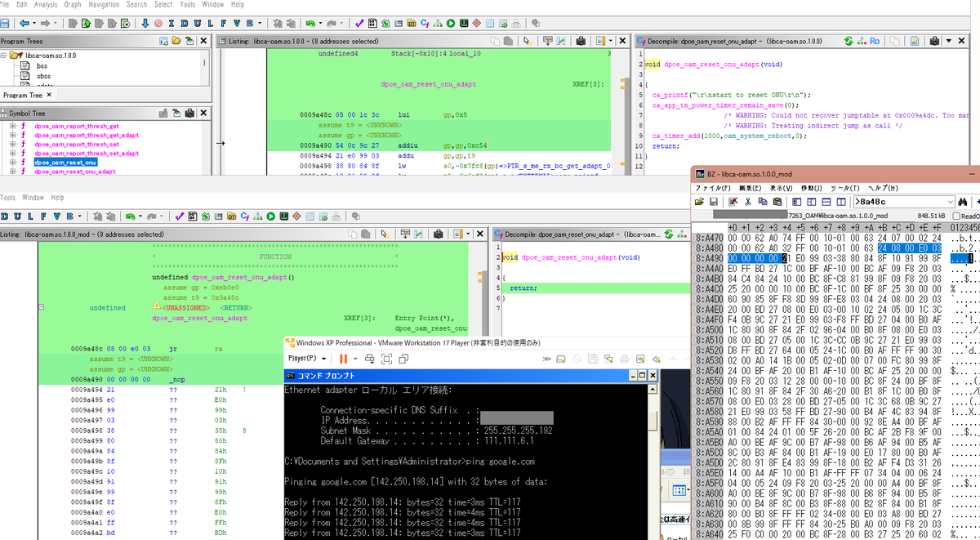Click the pause icon in VMware Player toolbar
980x540 pixels.
[344, 359]
